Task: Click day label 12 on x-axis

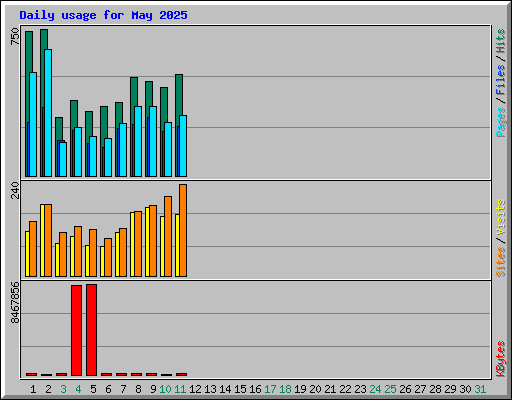Action: [x=195, y=389]
